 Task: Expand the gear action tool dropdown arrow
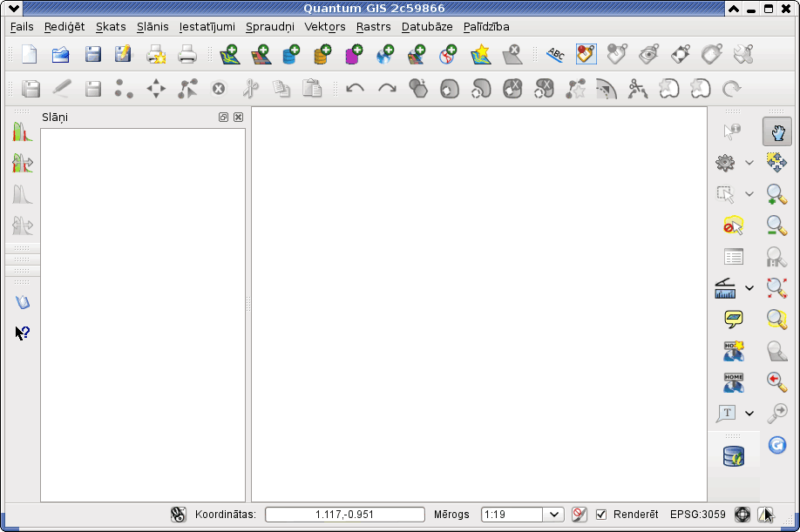click(749, 163)
